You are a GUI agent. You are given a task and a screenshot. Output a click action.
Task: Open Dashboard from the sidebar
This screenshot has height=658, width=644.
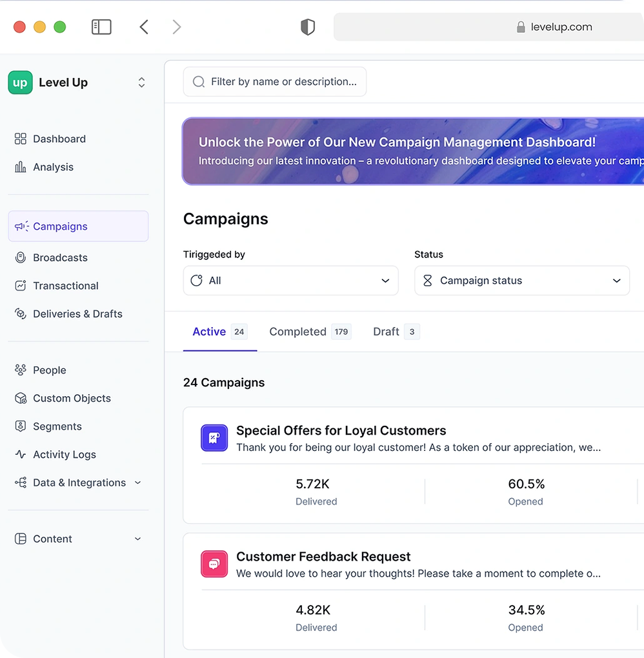coord(59,139)
